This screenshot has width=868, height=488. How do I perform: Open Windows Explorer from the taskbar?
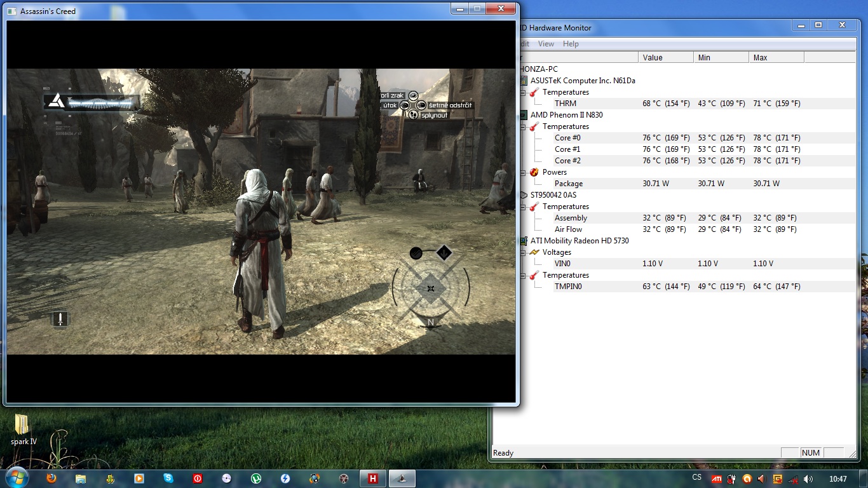81,478
